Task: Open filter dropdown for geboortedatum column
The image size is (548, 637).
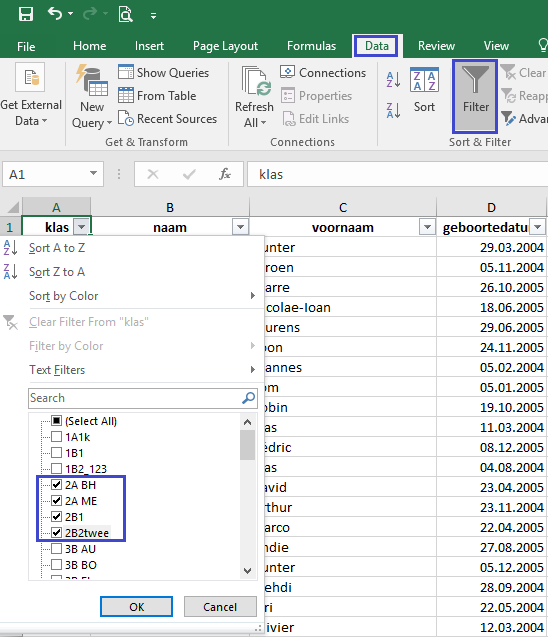Action: pyautogui.click(x=537, y=227)
